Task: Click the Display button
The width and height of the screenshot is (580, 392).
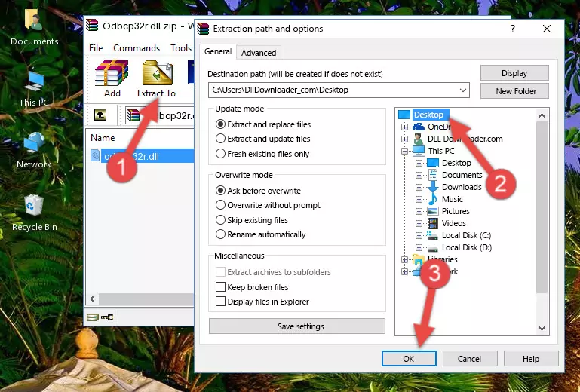Action: click(514, 73)
